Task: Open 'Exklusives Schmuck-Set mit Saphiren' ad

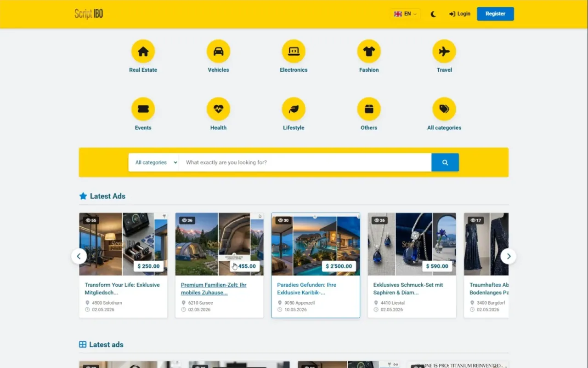Action: (408, 288)
